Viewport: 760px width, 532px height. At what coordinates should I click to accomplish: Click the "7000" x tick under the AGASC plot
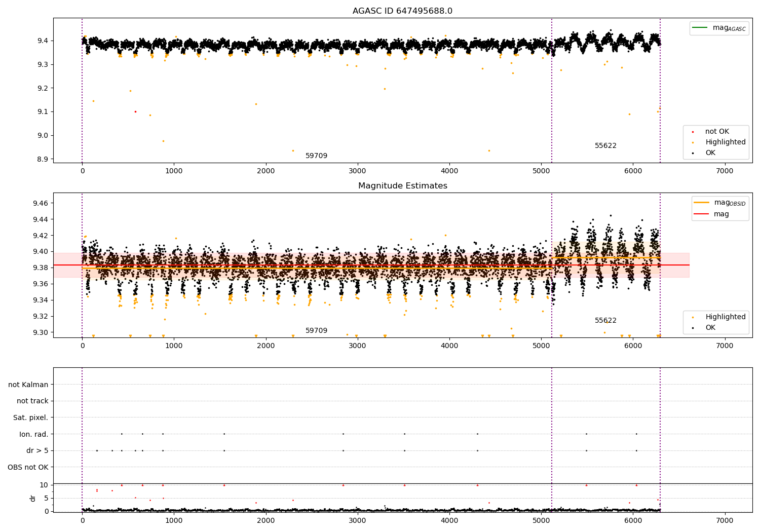[x=725, y=171]
